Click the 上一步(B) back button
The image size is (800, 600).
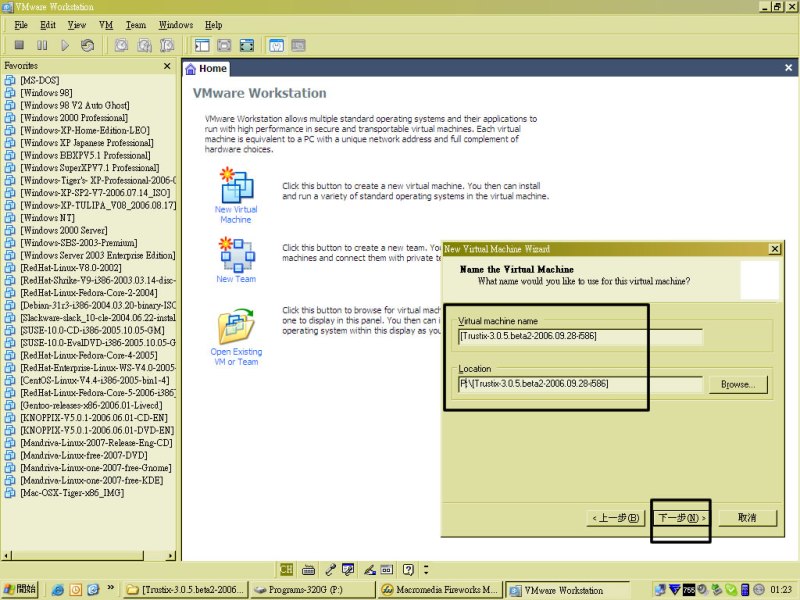coord(616,518)
